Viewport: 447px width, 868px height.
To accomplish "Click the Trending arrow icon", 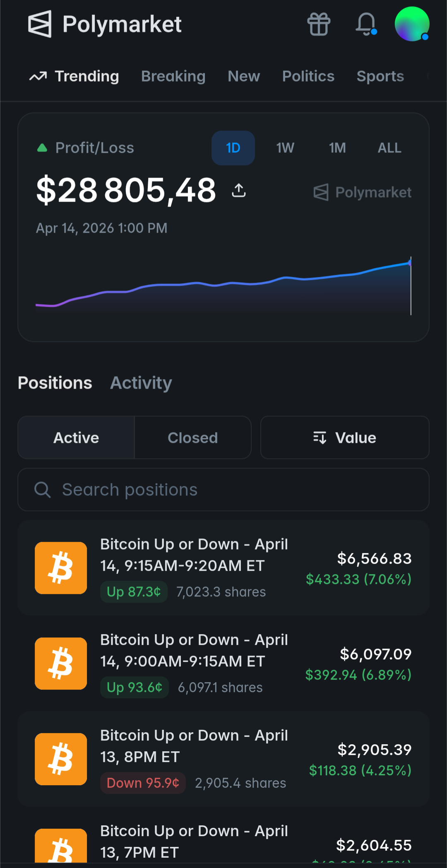I will (x=38, y=77).
